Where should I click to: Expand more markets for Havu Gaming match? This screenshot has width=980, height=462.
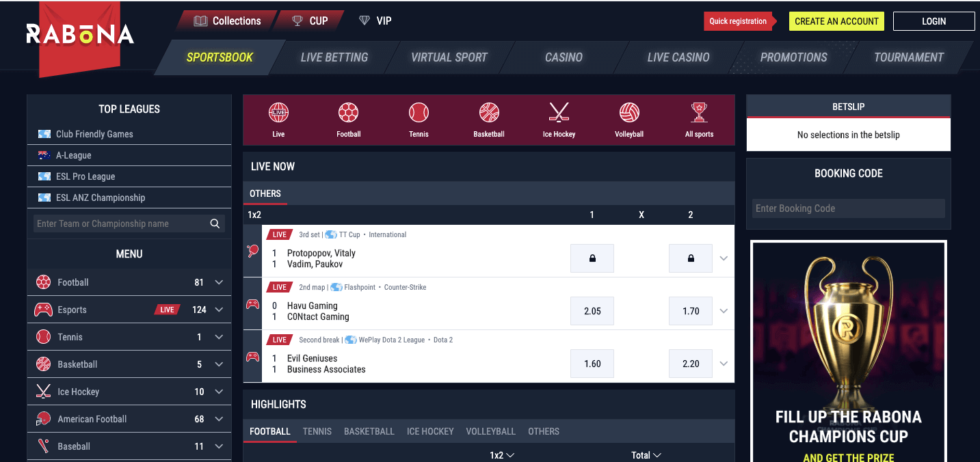[x=724, y=311]
